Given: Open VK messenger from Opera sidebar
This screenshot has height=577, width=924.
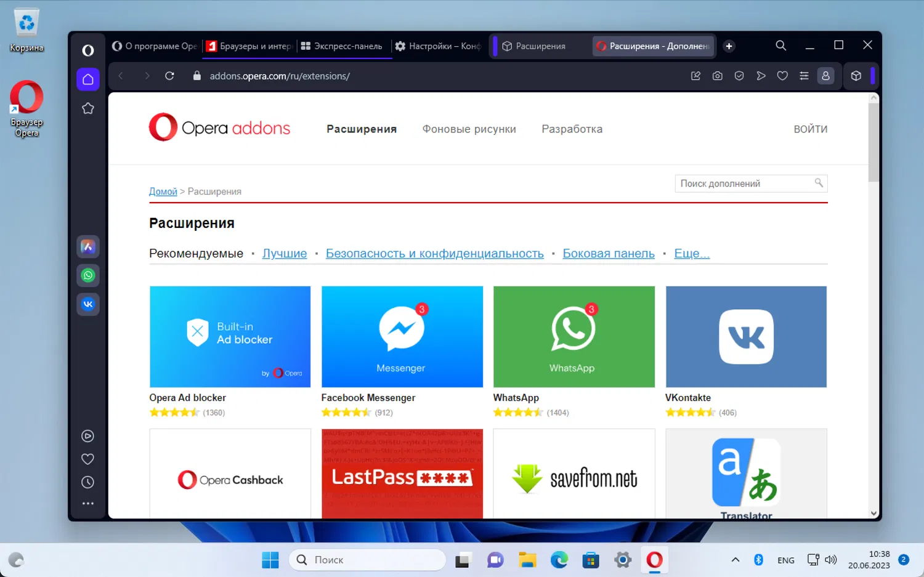Looking at the screenshot, I should pyautogui.click(x=88, y=304).
